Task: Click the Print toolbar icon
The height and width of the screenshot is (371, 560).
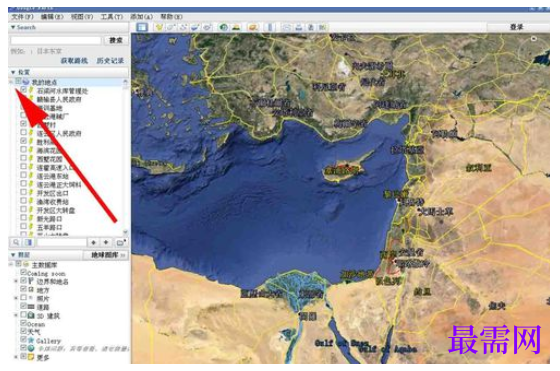Action: point(299,27)
